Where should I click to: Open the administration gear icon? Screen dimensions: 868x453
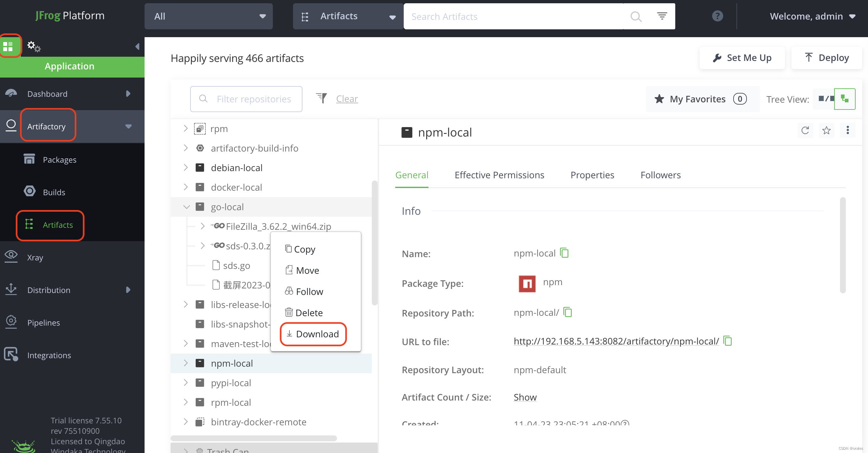(33, 46)
